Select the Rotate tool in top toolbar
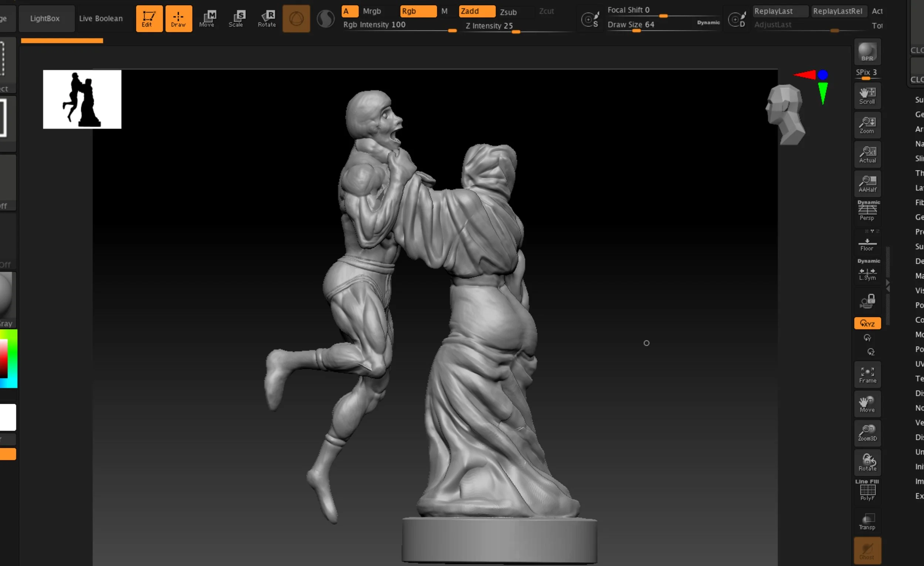Viewport: 924px width, 566px height. pyautogui.click(x=266, y=18)
